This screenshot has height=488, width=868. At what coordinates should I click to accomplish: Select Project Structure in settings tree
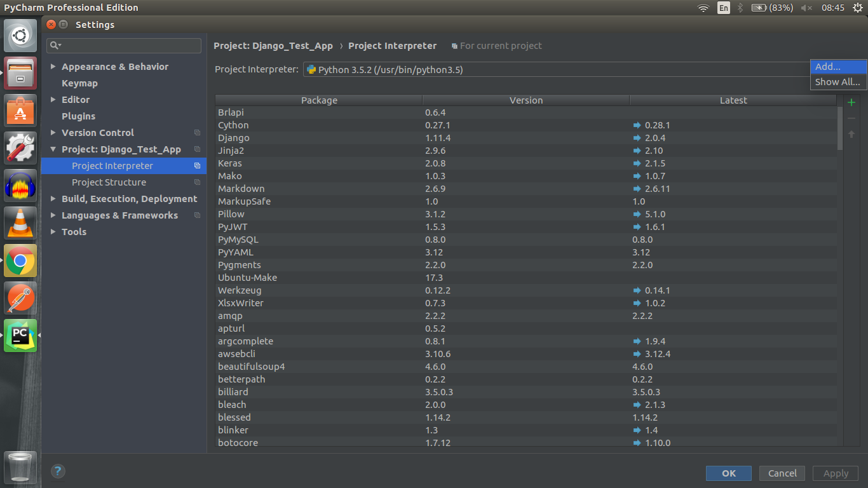tap(124, 182)
